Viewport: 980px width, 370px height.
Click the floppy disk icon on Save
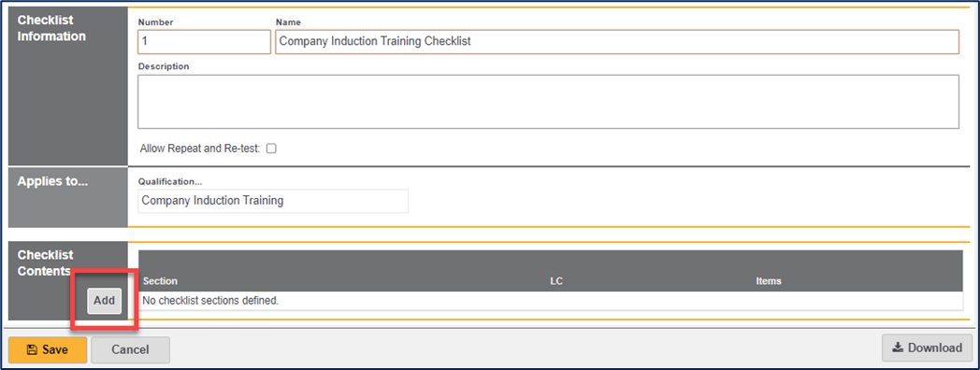(x=32, y=350)
